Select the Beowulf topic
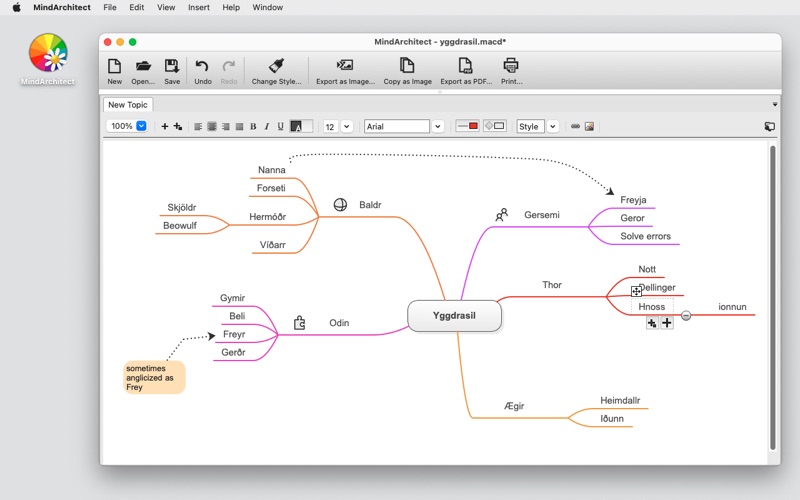The width and height of the screenshot is (800, 500). [x=180, y=226]
